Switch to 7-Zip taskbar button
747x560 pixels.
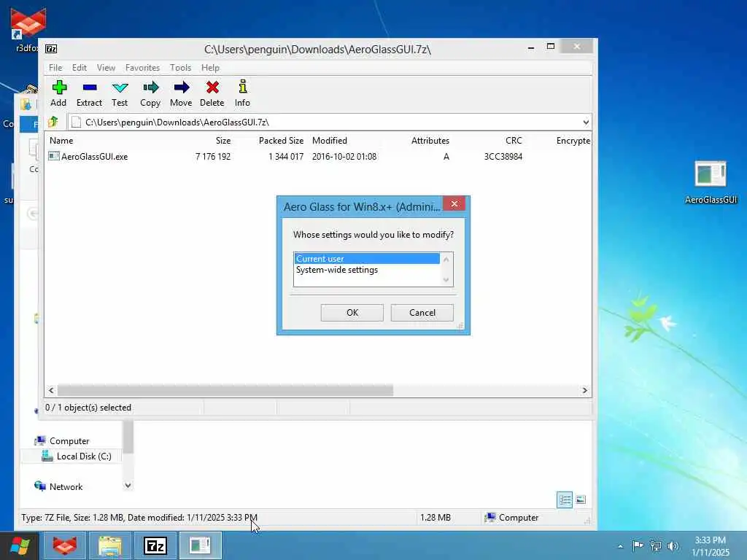(155, 545)
